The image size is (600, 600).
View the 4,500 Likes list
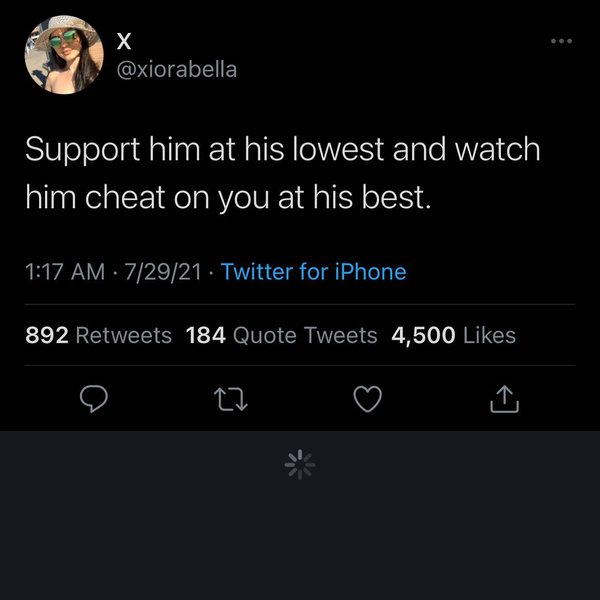tap(453, 335)
